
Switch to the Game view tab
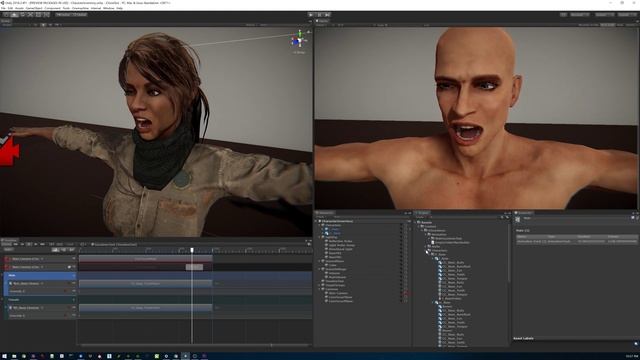point(322,20)
